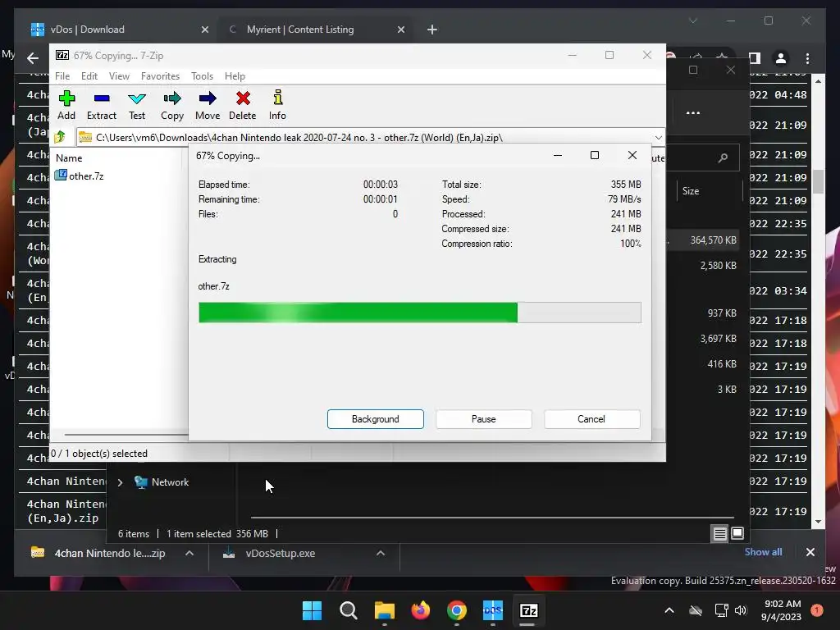Click the Extract toolbar icon
This screenshot has height=630, width=840.
101,106
